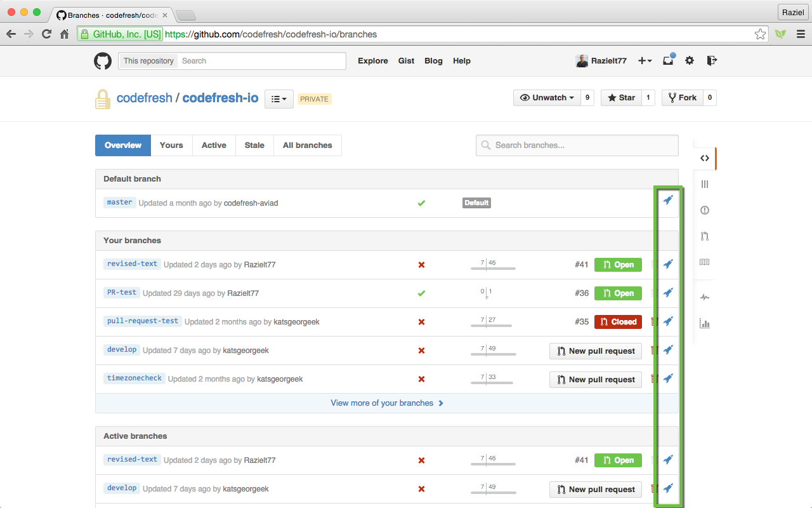Sign out using the exit icon

[x=712, y=60]
